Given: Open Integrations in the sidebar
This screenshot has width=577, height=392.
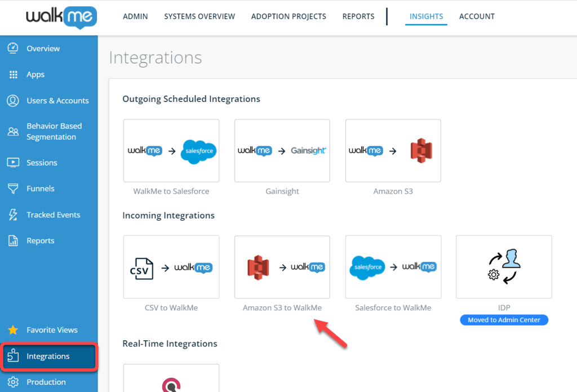Looking at the screenshot, I should [x=48, y=357].
